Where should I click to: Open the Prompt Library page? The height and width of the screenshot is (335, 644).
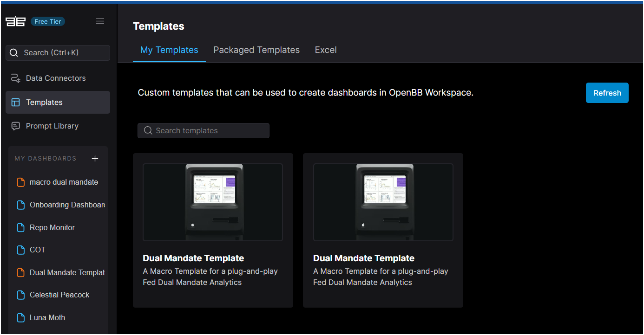pos(58,126)
